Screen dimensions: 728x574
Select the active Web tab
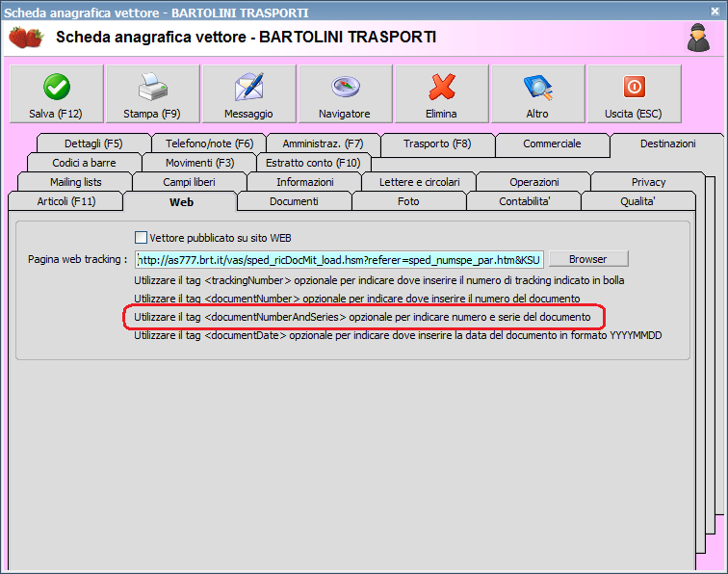point(181,201)
